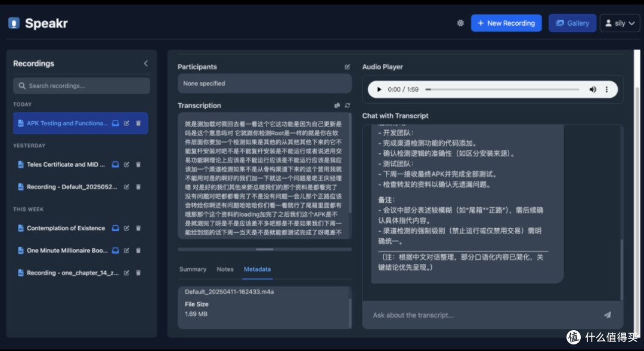Click the Speakr logo icon
Viewport: 644px width, 351px height.
click(14, 23)
